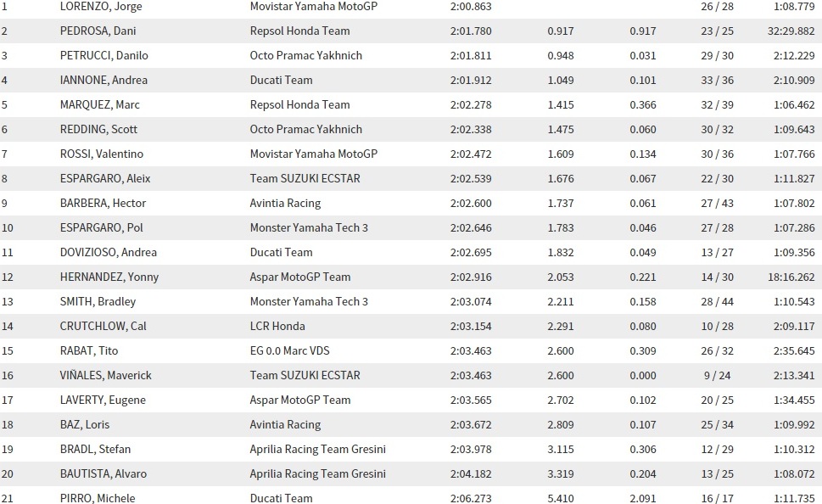The width and height of the screenshot is (822, 504).
Task: Select BRADL, Stefan rider name
Action: coord(95,450)
